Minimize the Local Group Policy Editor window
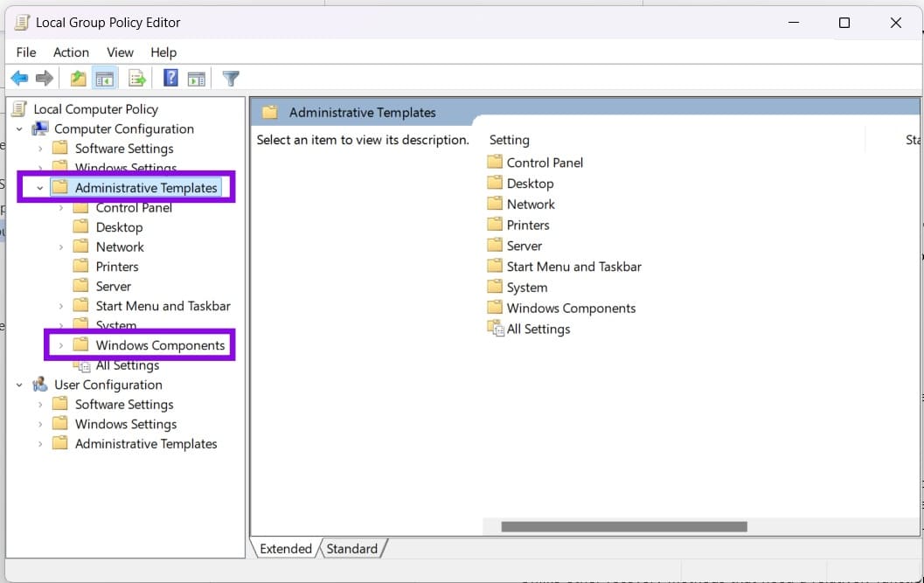The image size is (924, 583). 793,23
